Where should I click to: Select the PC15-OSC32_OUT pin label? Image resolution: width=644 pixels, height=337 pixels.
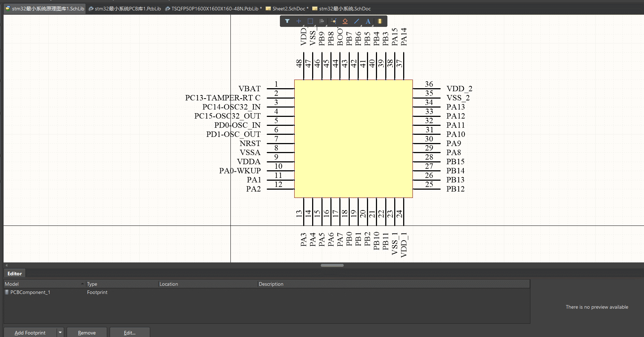tap(228, 116)
